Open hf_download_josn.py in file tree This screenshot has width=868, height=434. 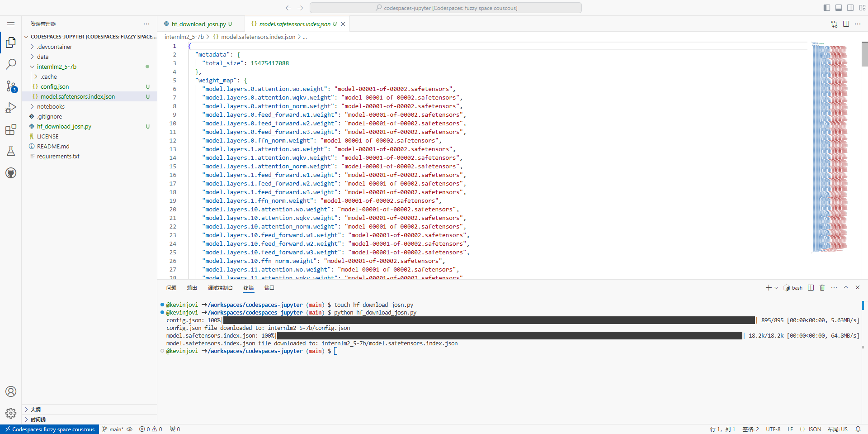(x=64, y=126)
